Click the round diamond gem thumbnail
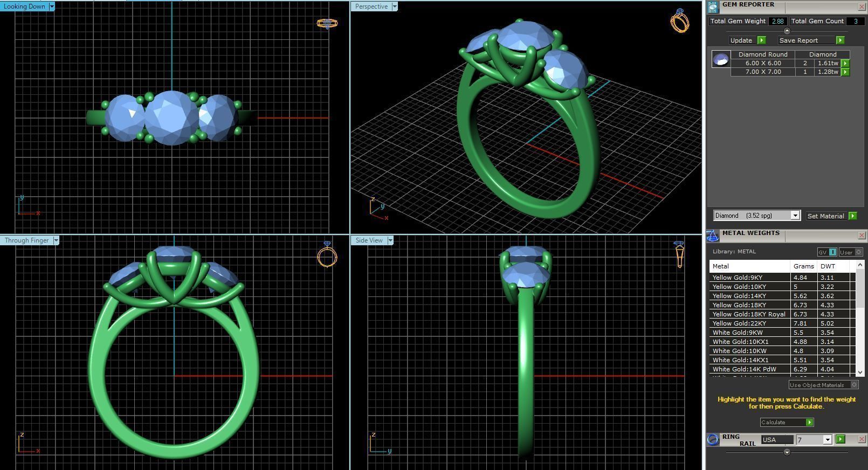868x470 pixels. (x=721, y=59)
